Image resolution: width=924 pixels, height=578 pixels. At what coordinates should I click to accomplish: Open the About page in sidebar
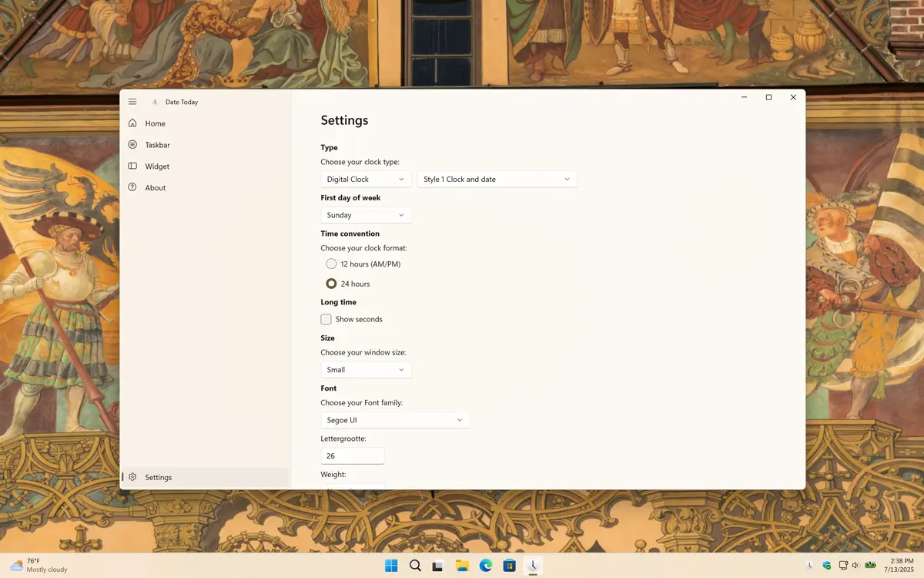click(x=205, y=188)
